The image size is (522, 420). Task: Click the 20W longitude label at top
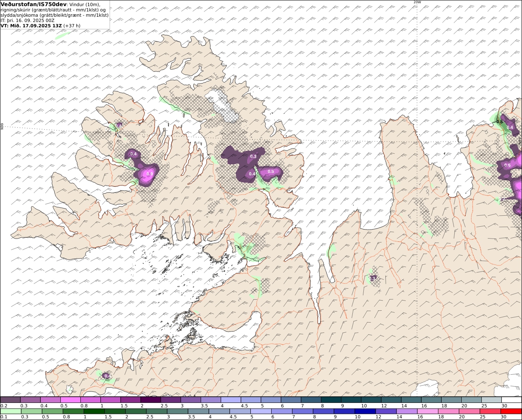(417, 2)
